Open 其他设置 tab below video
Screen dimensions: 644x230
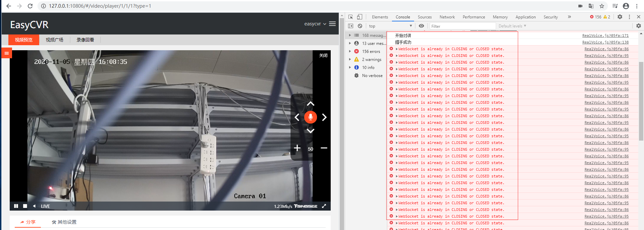click(x=64, y=222)
